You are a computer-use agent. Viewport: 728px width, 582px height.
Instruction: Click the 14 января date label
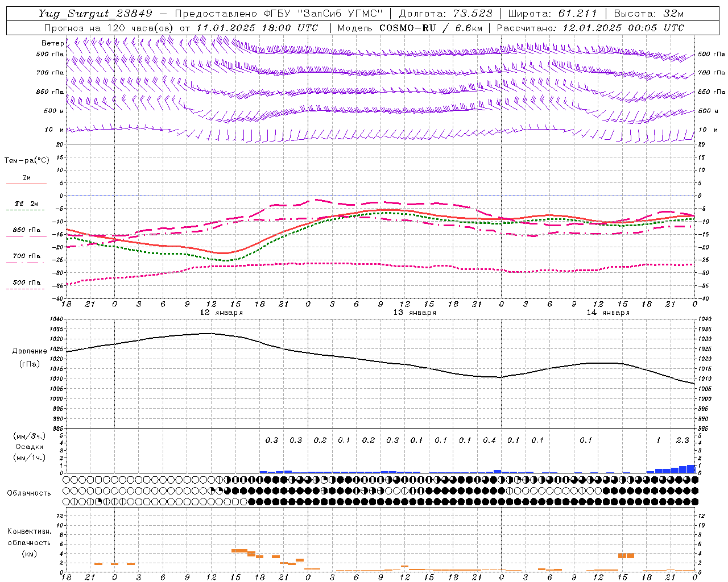coord(608,313)
